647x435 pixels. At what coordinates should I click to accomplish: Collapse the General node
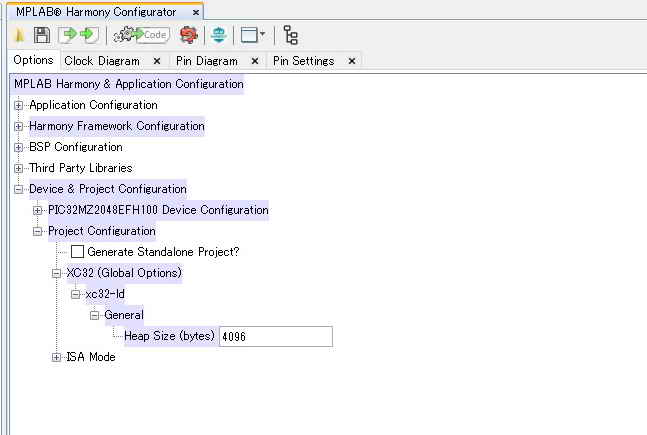94,315
